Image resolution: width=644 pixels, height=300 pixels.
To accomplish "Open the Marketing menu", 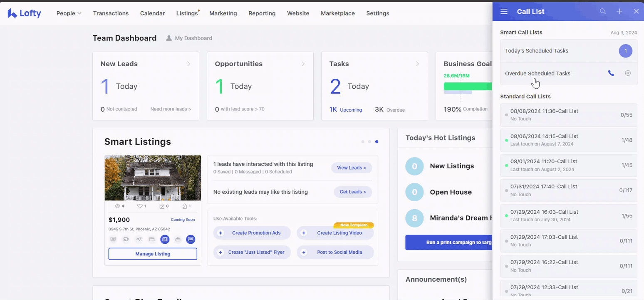I will click(223, 13).
